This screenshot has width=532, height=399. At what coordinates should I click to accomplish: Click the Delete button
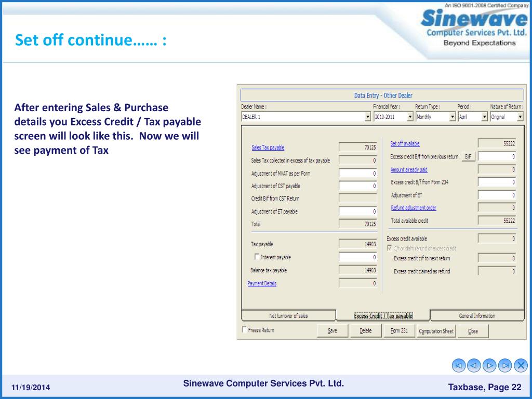(366, 331)
